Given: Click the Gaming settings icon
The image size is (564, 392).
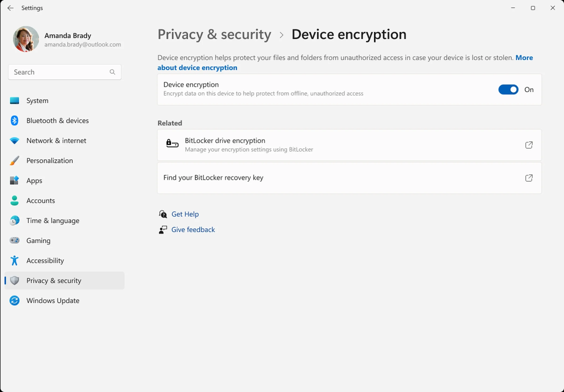Looking at the screenshot, I should [x=15, y=240].
